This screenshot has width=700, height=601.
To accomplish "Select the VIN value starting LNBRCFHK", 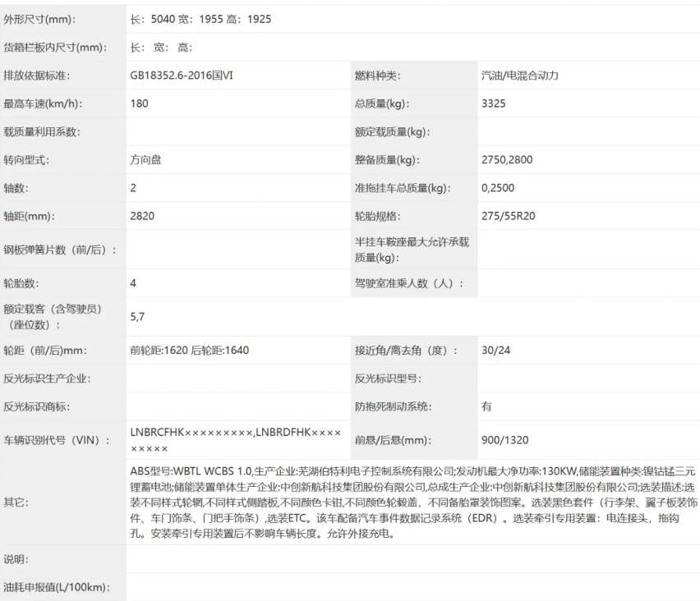I will (x=236, y=440).
